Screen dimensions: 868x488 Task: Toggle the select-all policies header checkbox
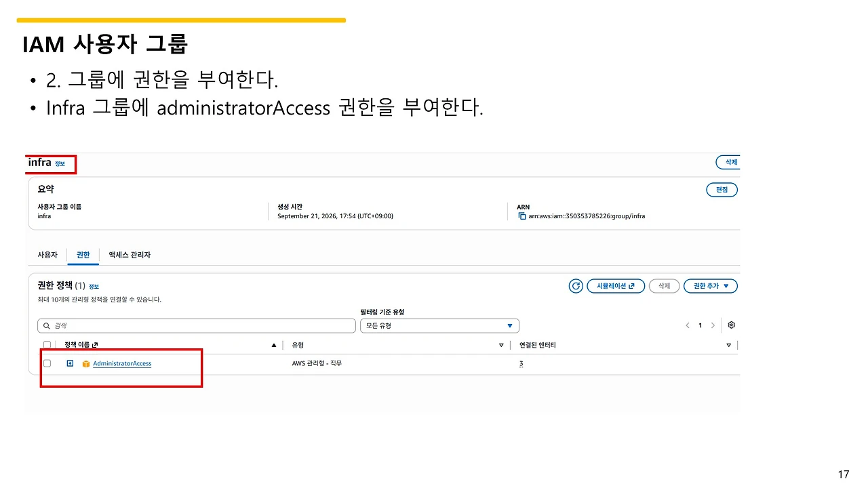click(47, 345)
